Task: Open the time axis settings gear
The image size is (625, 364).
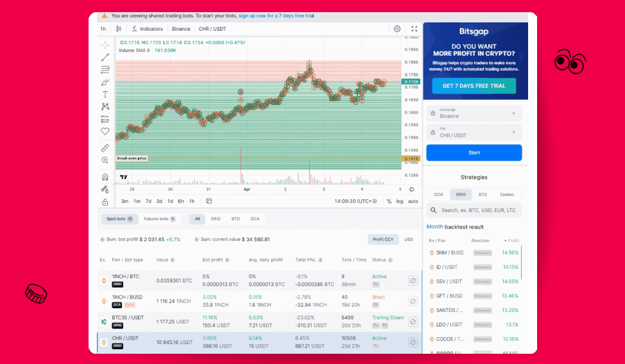Action: pos(412,189)
